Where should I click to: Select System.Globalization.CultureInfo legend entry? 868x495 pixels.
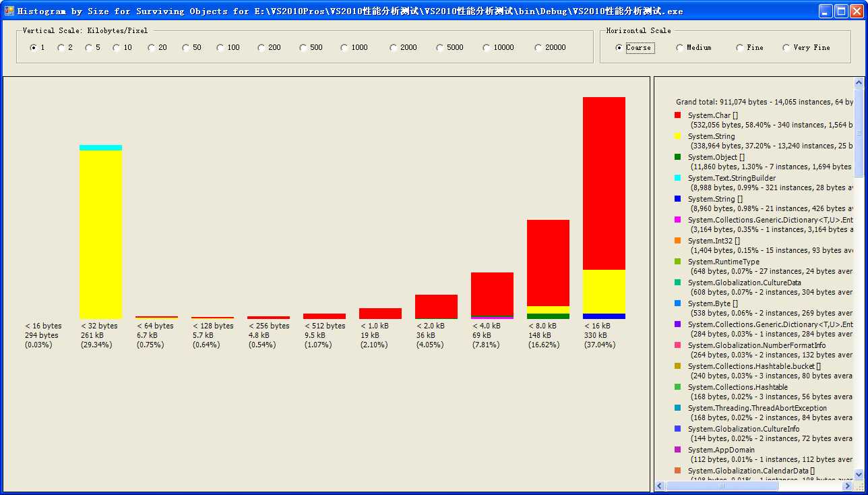(x=744, y=430)
